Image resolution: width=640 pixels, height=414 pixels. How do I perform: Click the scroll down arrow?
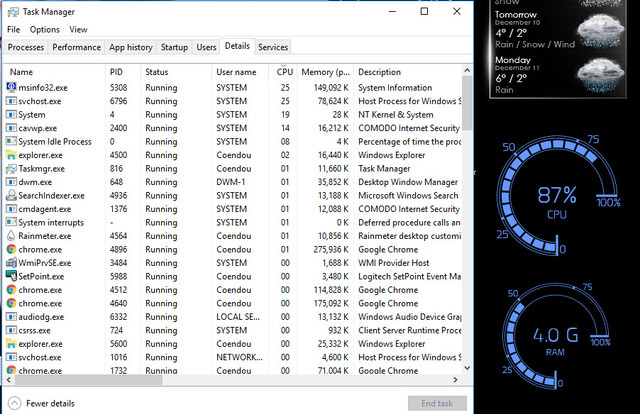467,368
